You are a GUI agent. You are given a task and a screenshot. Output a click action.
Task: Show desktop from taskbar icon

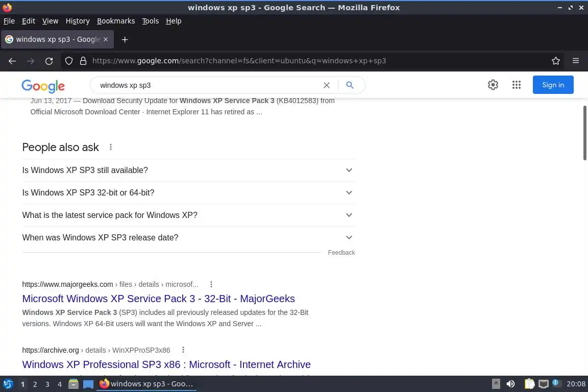pos(88,384)
